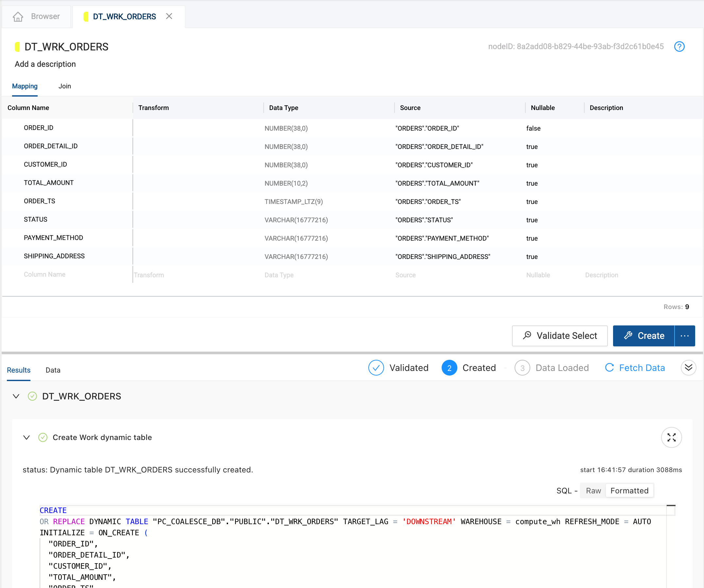Click the Fetch Data refresh icon
Image resolution: width=704 pixels, height=588 pixels.
click(x=609, y=368)
